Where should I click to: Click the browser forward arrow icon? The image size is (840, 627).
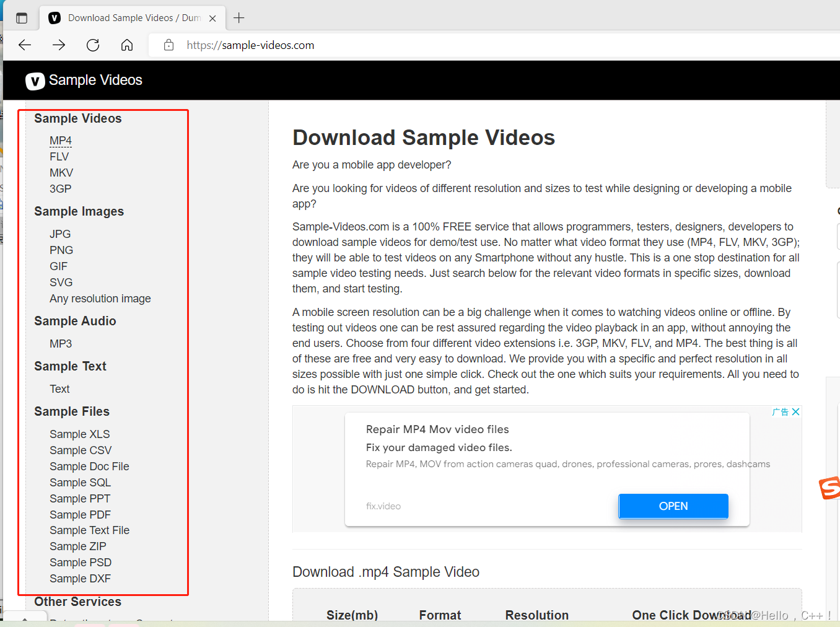(59, 45)
